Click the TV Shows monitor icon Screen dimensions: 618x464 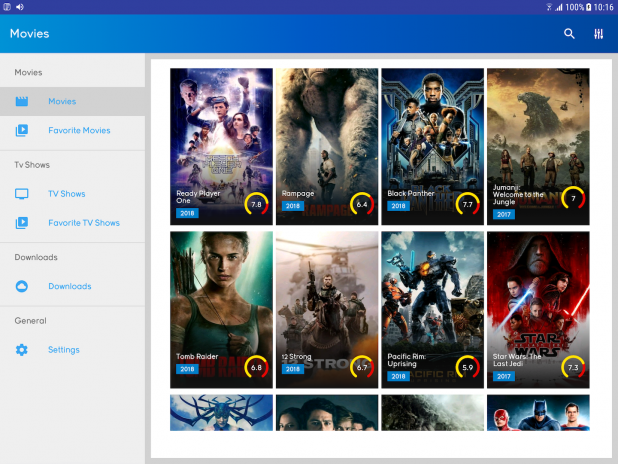pos(22,194)
